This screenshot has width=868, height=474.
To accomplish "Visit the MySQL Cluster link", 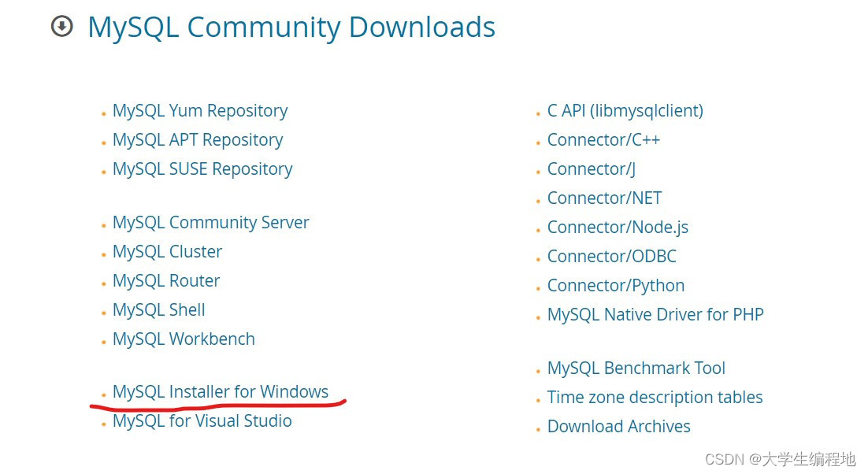I will [x=167, y=252].
